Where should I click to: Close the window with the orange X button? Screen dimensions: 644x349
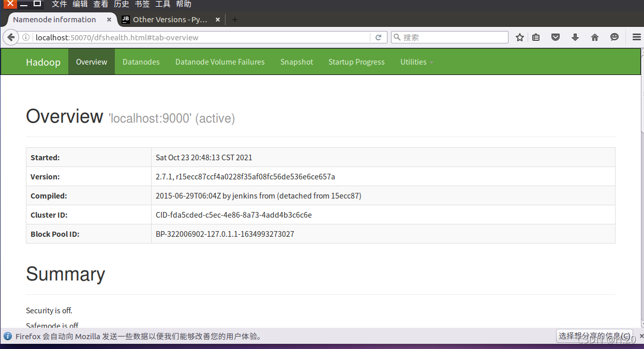coord(10,4)
